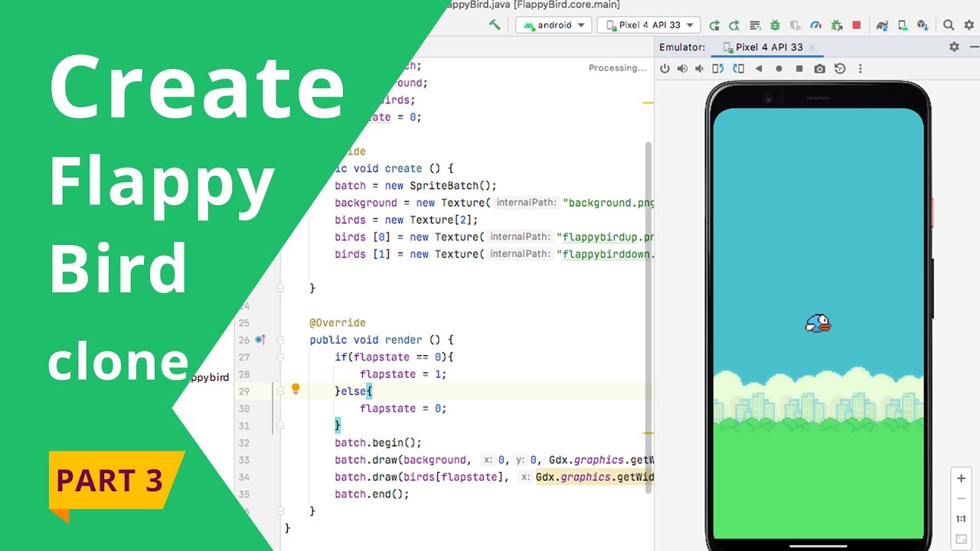Click 'birds = new Texture[2];' line

[406, 220]
